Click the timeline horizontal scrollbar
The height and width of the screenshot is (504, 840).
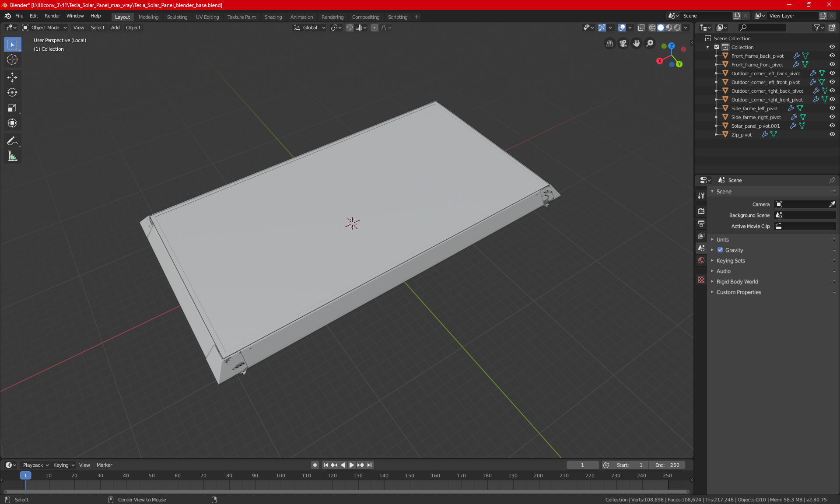point(346,492)
